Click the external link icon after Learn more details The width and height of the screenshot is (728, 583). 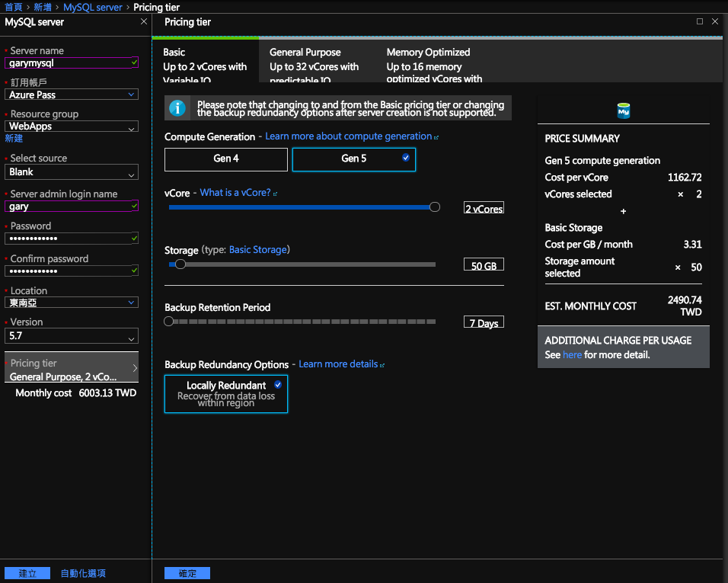click(x=382, y=366)
